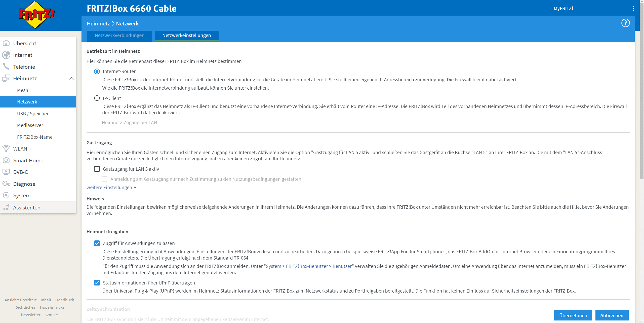This screenshot has height=323, width=644.
Task: Click the WLAN wifi icon
Action: point(6,149)
